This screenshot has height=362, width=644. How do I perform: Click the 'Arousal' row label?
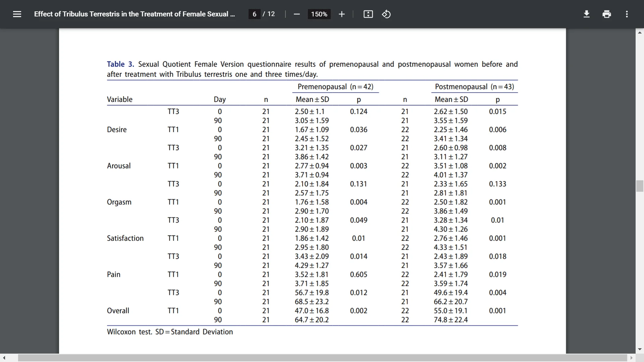119,166
